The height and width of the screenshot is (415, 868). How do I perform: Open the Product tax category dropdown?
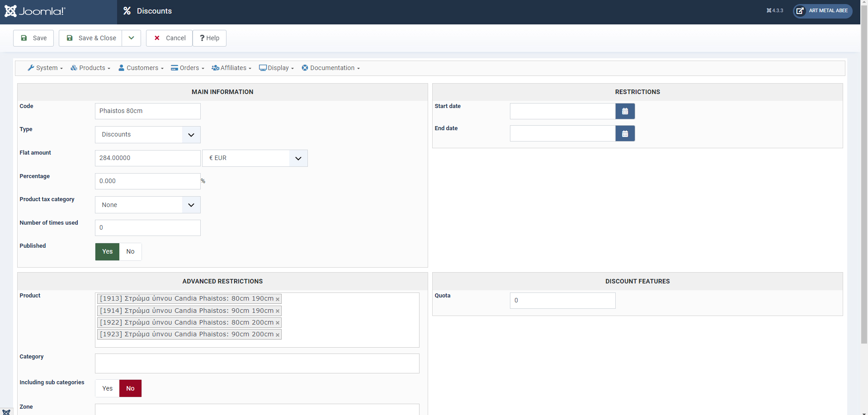point(148,205)
